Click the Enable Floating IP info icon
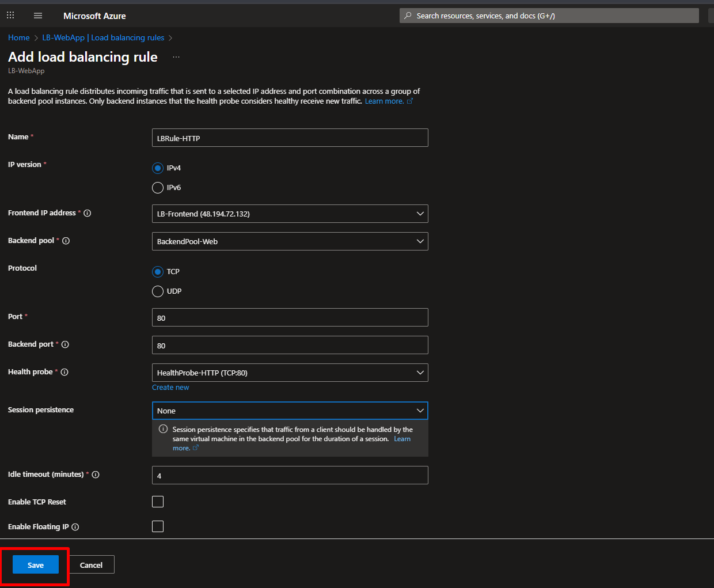The height and width of the screenshot is (588, 714). click(x=75, y=527)
